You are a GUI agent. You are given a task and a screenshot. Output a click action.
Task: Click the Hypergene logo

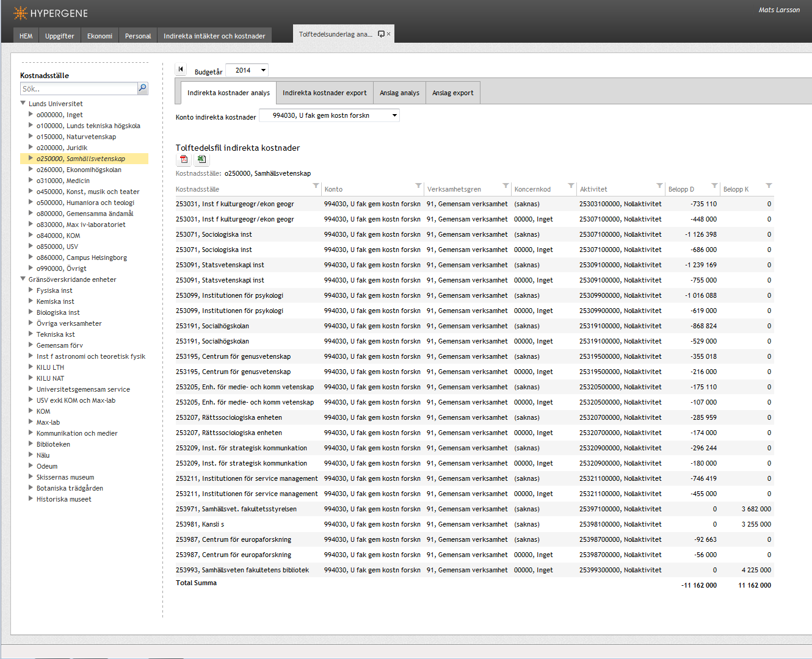(51, 13)
